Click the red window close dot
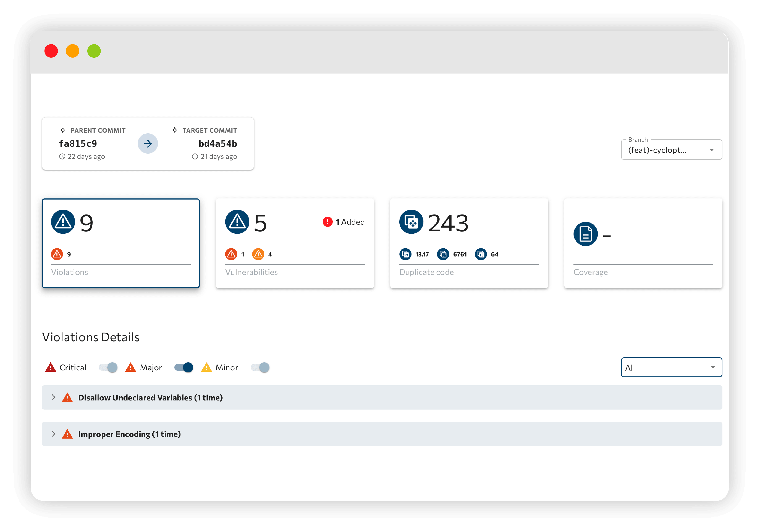 (51, 51)
